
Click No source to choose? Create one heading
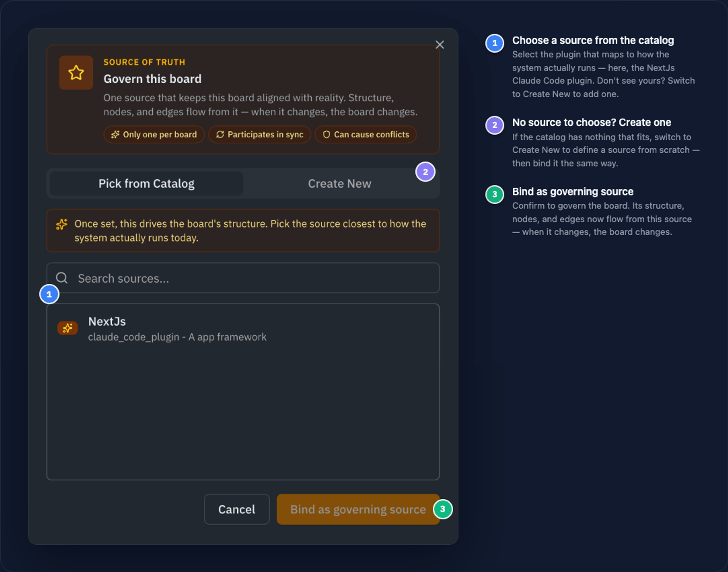591,122
